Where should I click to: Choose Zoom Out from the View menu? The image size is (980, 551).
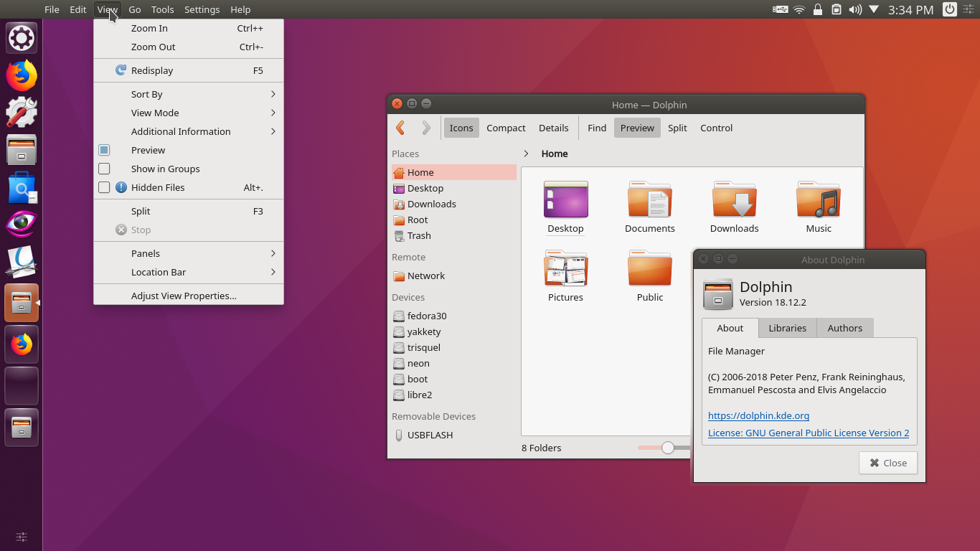(189, 47)
